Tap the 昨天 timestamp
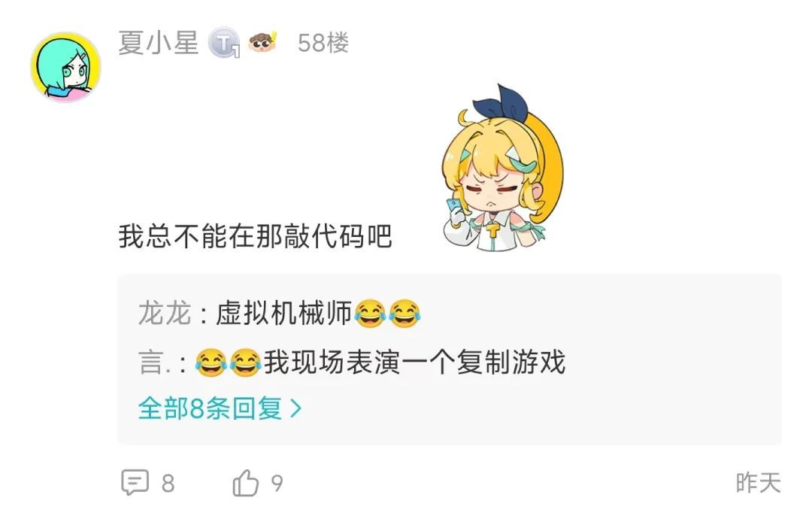The height and width of the screenshot is (510, 812). pos(758,483)
